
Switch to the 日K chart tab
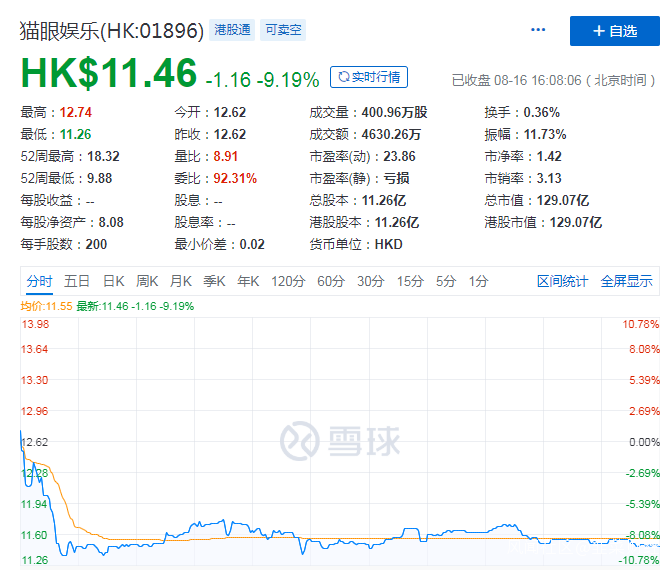point(114,282)
